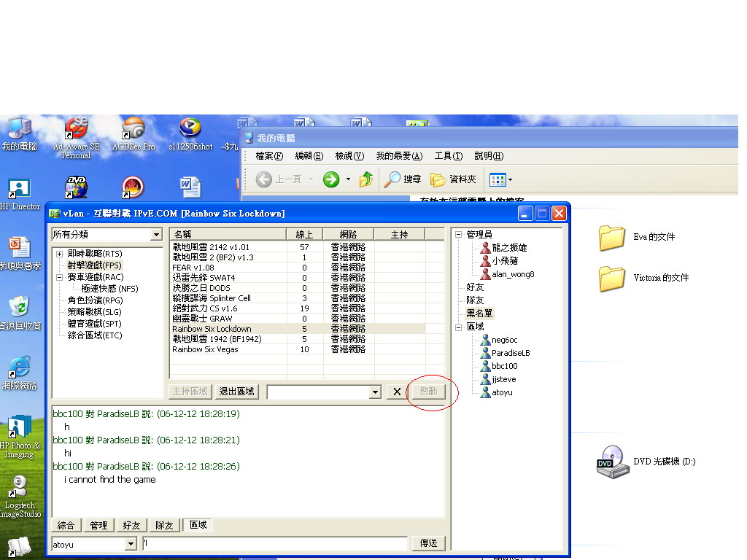The width and height of the screenshot is (747, 560).
Task: Open the s112506shot desktop icon
Action: (190, 134)
